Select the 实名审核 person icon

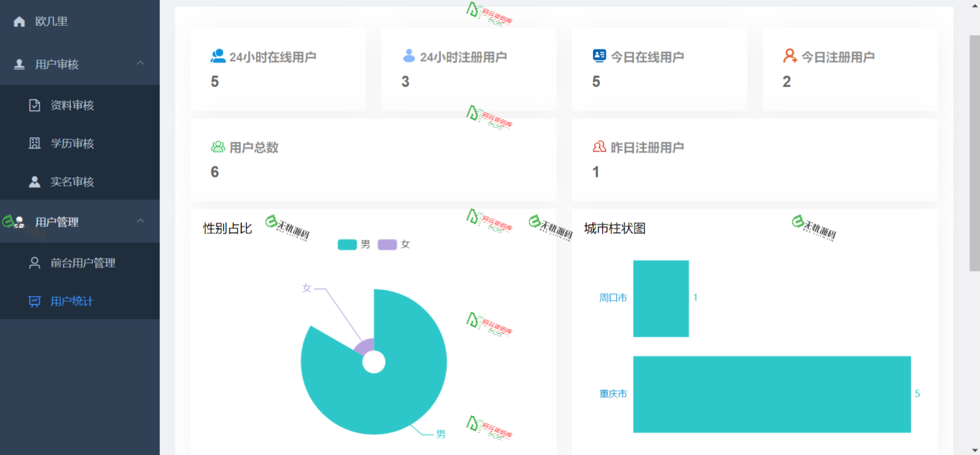click(x=33, y=181)
